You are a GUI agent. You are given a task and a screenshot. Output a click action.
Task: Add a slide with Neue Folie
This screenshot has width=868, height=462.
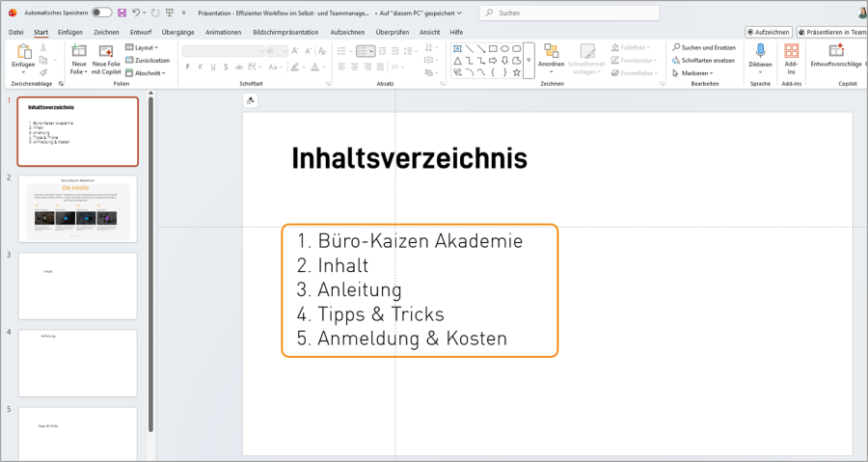79,59
